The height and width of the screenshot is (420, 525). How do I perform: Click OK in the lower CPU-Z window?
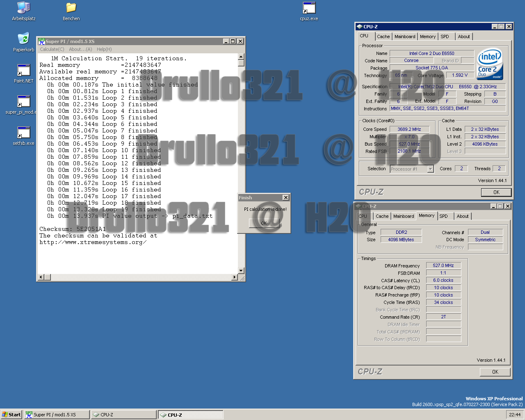495,372
